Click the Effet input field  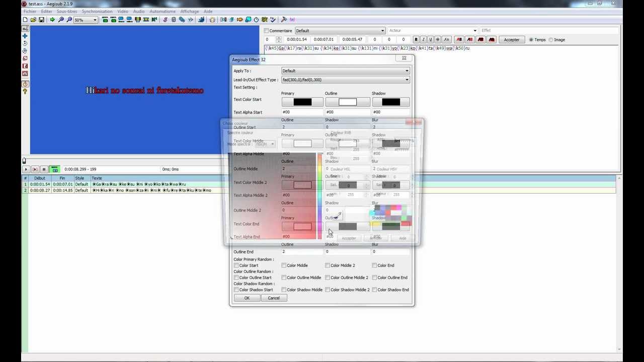tap(549, 31)
